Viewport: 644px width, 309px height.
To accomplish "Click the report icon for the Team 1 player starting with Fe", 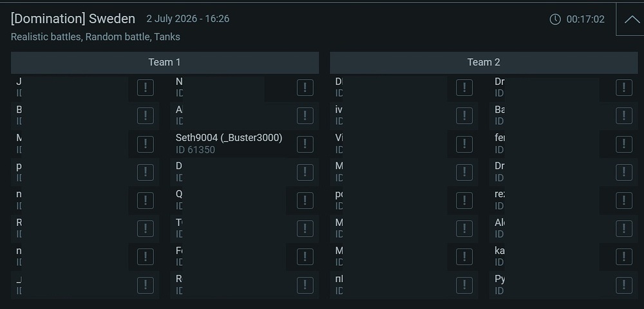I will [305, 257].
